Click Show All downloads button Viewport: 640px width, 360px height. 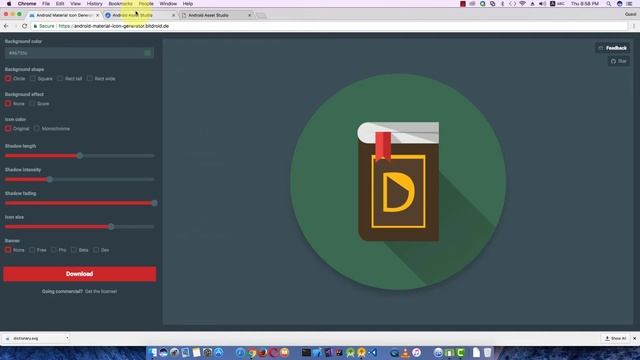(615, 338)
